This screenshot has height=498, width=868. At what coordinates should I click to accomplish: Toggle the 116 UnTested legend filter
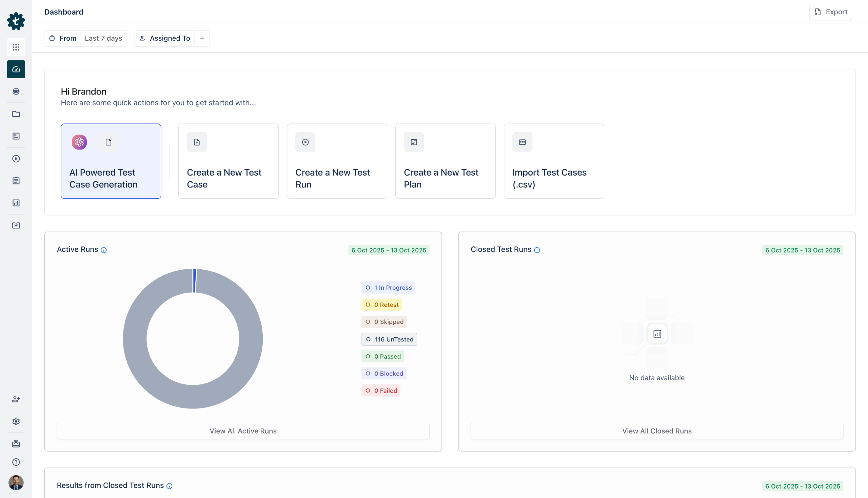pos(389,339)
